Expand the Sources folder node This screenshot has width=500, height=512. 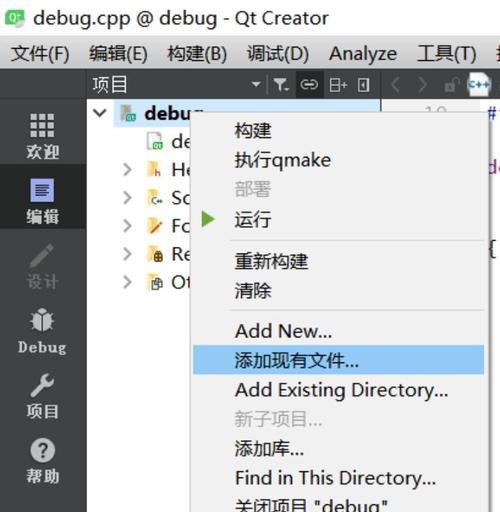point(127,198)
